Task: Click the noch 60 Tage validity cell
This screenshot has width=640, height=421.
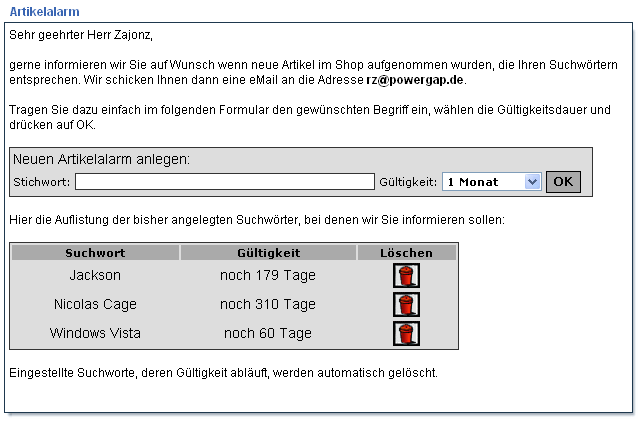Action: coord(268,333)
